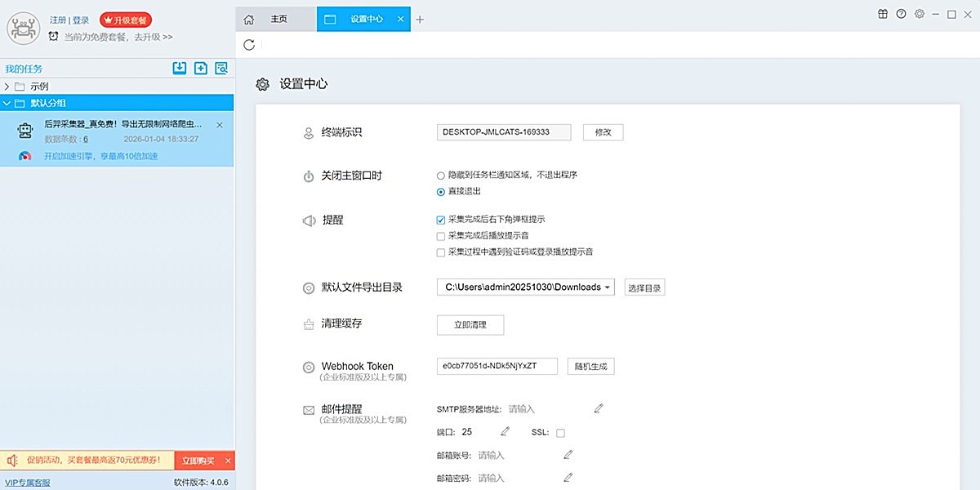Enable the SSL checkbox

560,432
